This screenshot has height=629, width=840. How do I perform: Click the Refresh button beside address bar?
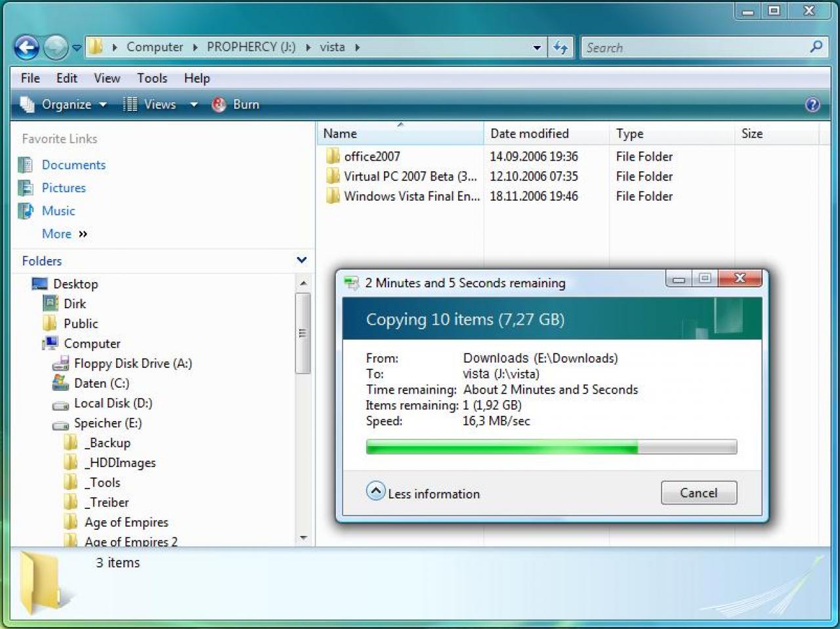[560, 47]
